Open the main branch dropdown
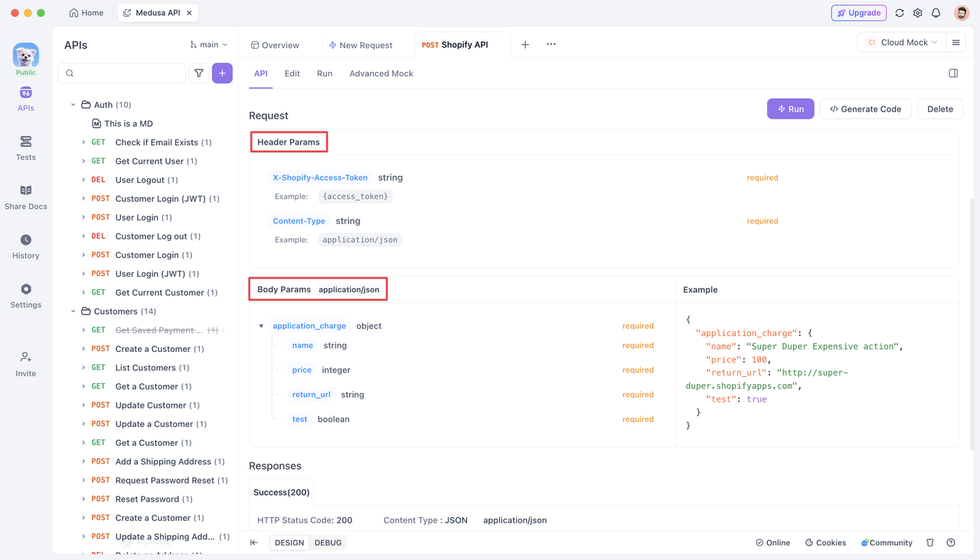The image size is (980, 560). (209, 45)
